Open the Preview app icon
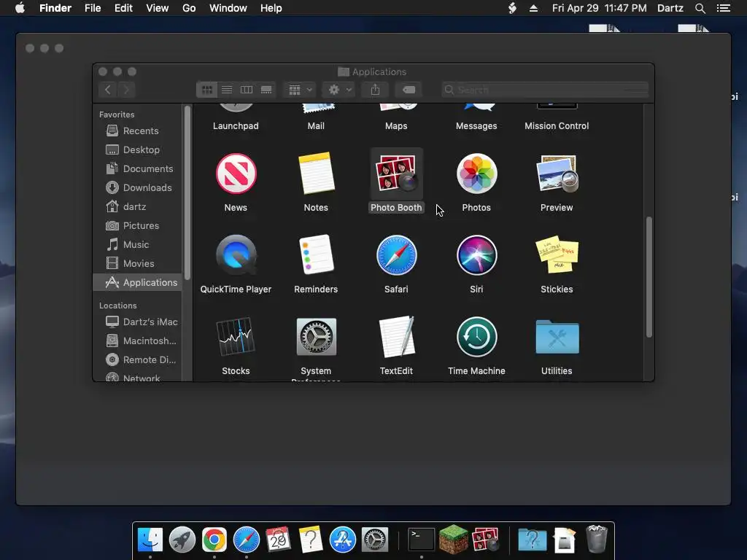Screen dimensions: 747x560 (557, 174)
